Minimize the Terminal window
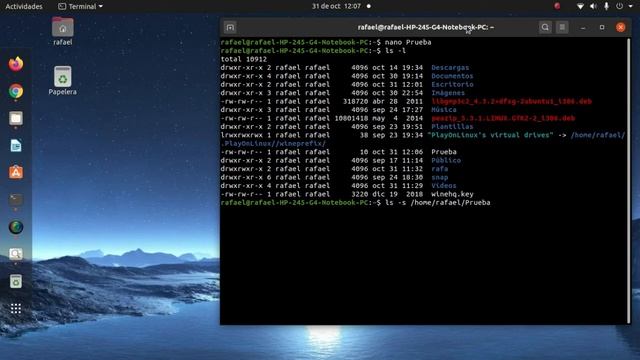Image resolution: width=640 pixels, height=360 pixels. click(x=583, y=27)
